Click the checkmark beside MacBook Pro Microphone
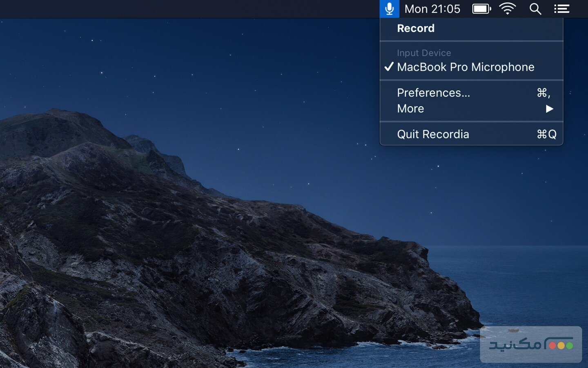 point(389,67)
